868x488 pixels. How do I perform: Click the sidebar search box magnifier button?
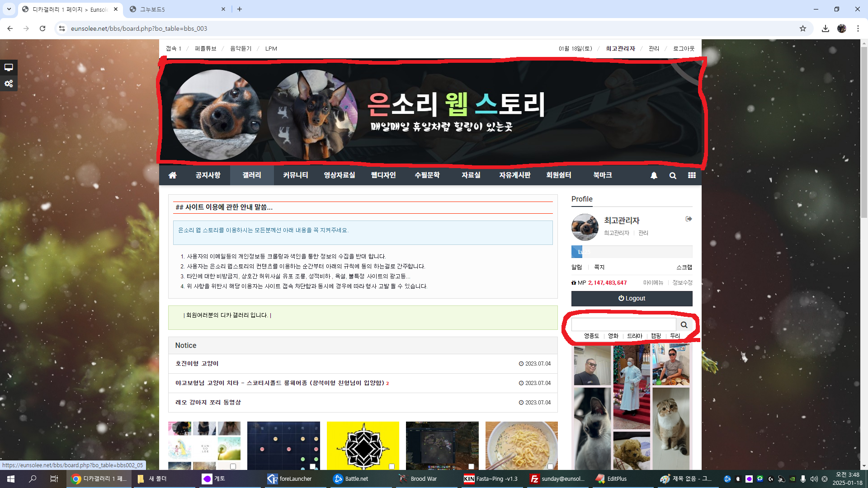pos(684,324)
